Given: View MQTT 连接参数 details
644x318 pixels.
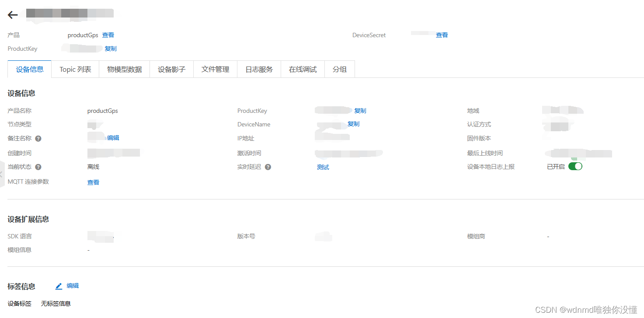Looking at the screenshot, I should pos(93,182).
